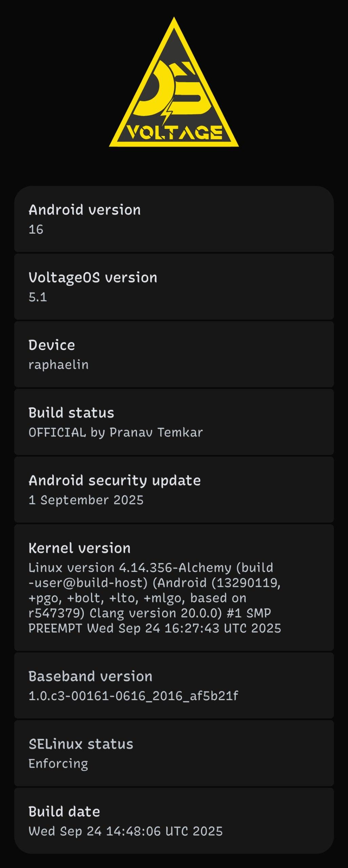Click the VOLTAGE wordmark inside the logo
Screen dimensions: 348x868
(x=174, y=133)
